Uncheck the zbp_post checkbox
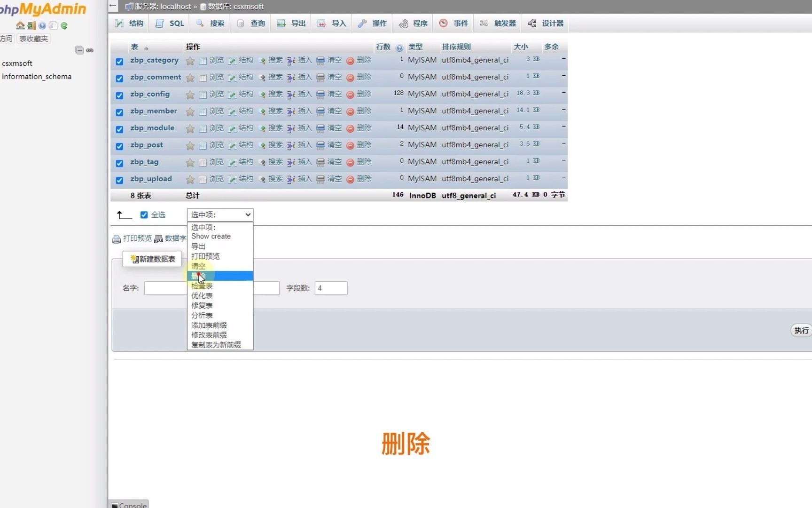The height and width of the screenshot is (508, 812). coord(119,146)
